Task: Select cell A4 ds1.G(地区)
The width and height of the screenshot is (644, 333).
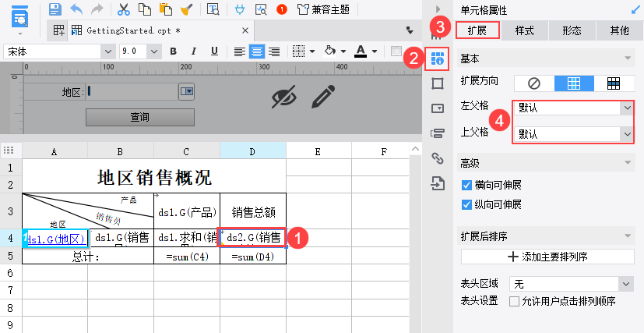Action: 55,239
